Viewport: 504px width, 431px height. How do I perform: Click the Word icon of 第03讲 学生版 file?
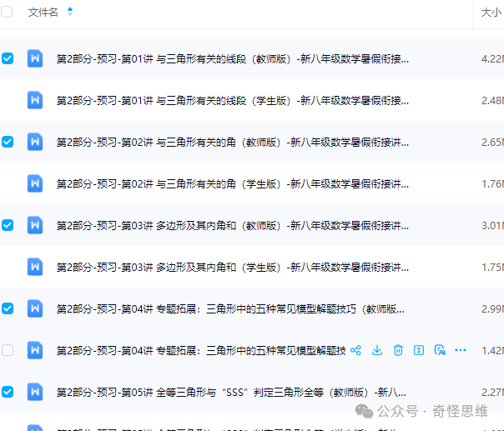[x=35, y=267]
